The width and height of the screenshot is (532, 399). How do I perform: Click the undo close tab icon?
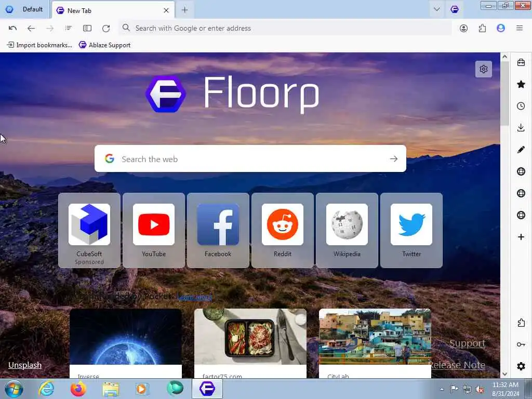point(12,28)
